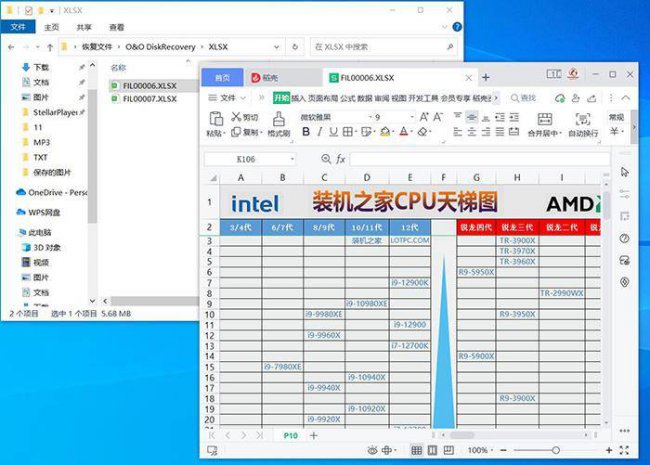
Task: Click the Paste icon in WPS ribbon
Action: click(x=216, y=119)
